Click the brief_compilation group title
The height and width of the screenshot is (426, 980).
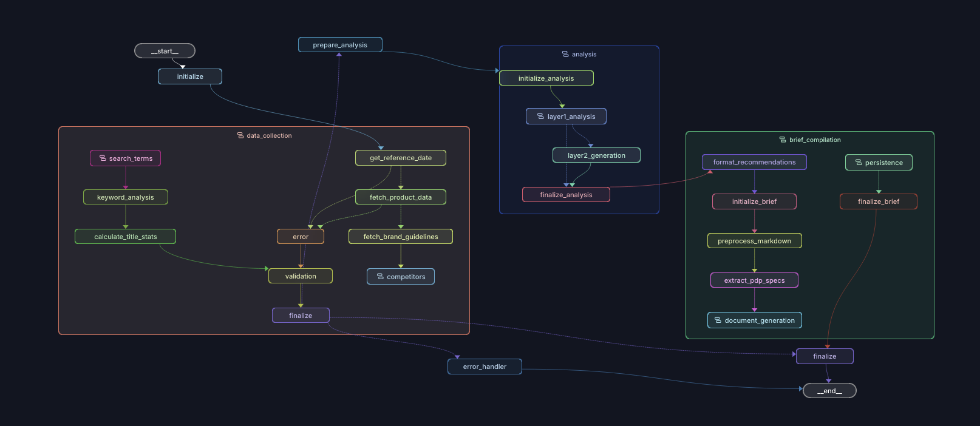(x=815, y=140)
